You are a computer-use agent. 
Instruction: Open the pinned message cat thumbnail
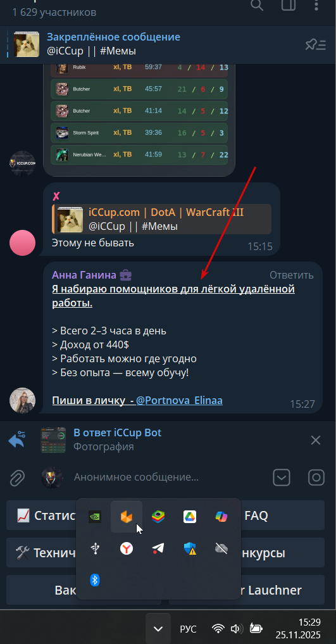pyautogui.click(x=27, y=44)
